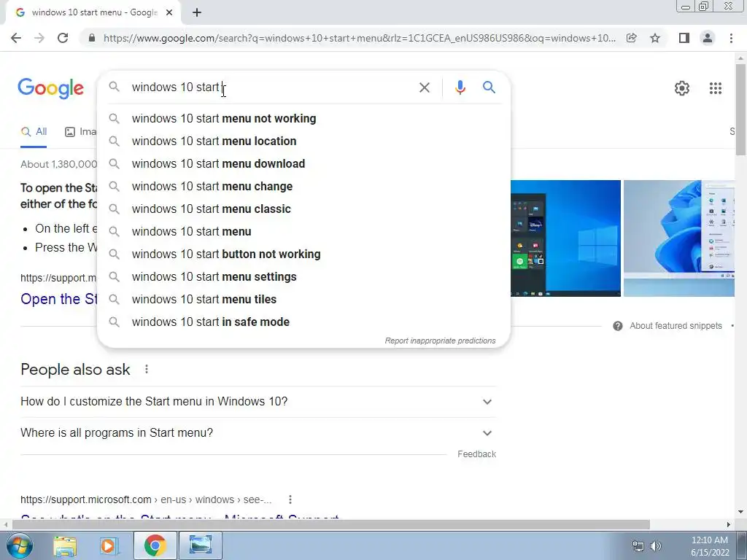Submit search with blue magnifier icon

tap(489, 87)
